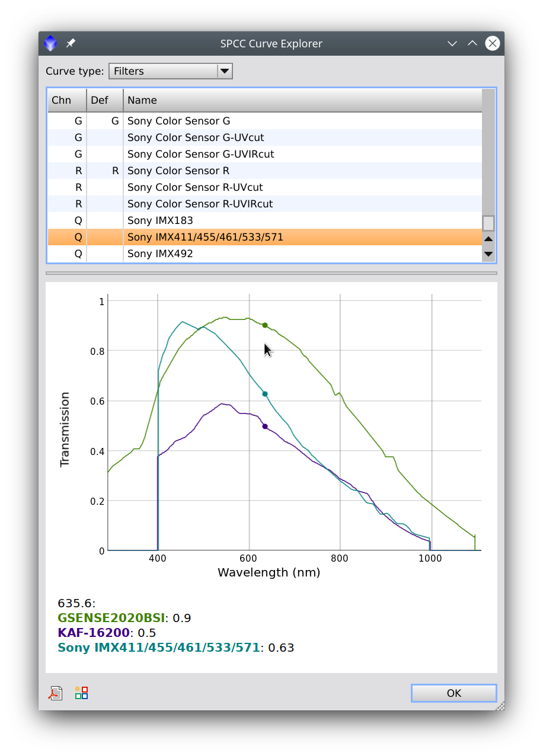
Task: Select Sony Color Sensor G-UVIRcut row
Action: click(x=265, y=154)
